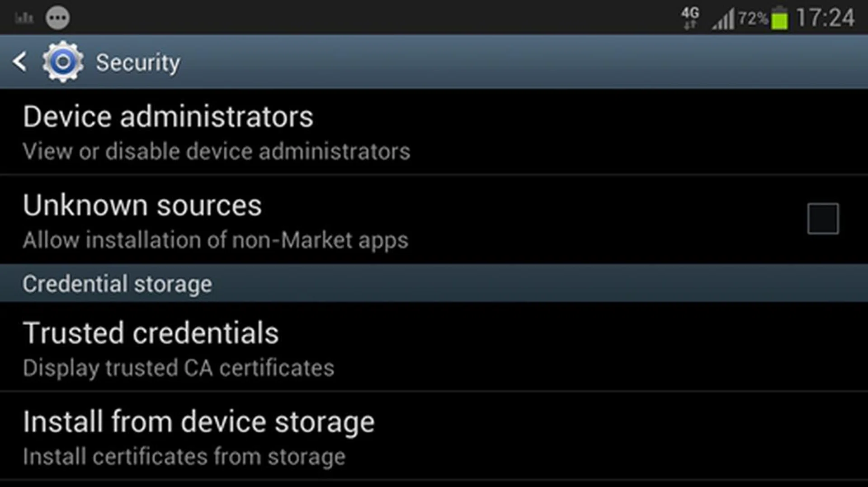Tap the 4G network indicator
The height and width of the screenshot is (487, 868).
point(690,18)
